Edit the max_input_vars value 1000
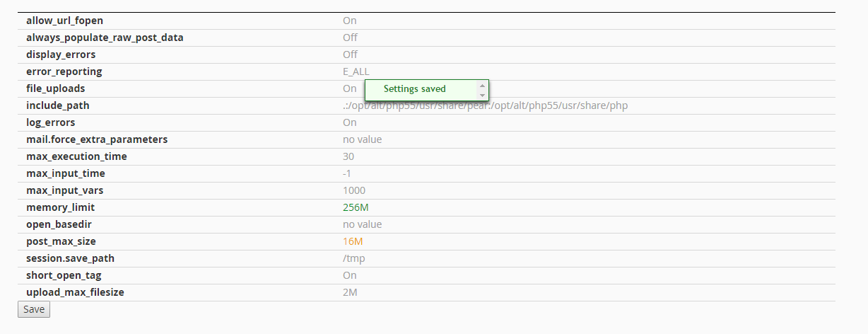This screenshot has height=334, width=868. pos(354,190)
